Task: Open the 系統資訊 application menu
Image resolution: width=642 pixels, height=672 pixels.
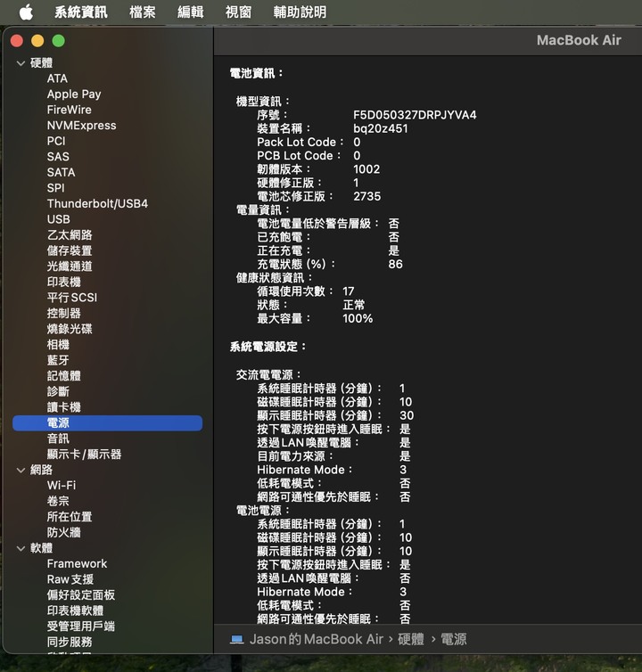Action: pos(80,12)
